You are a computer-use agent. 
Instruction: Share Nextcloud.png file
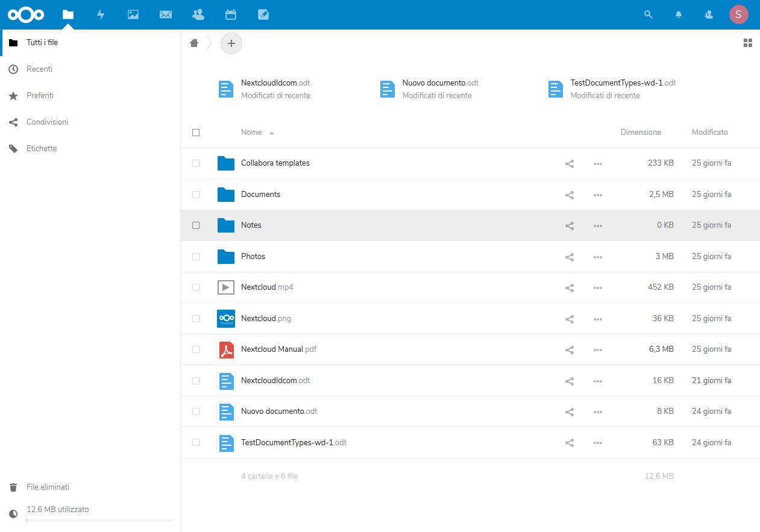click(570, 319)
